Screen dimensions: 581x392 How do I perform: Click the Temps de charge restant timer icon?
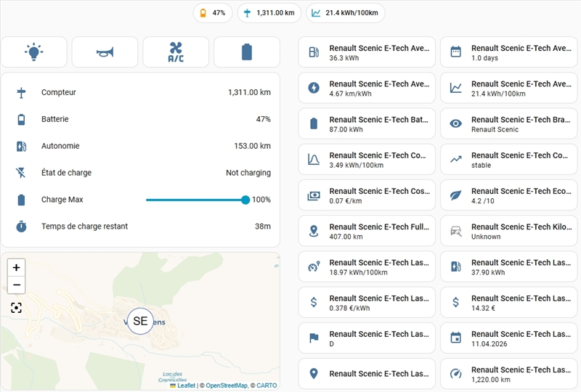coord(21,226)
